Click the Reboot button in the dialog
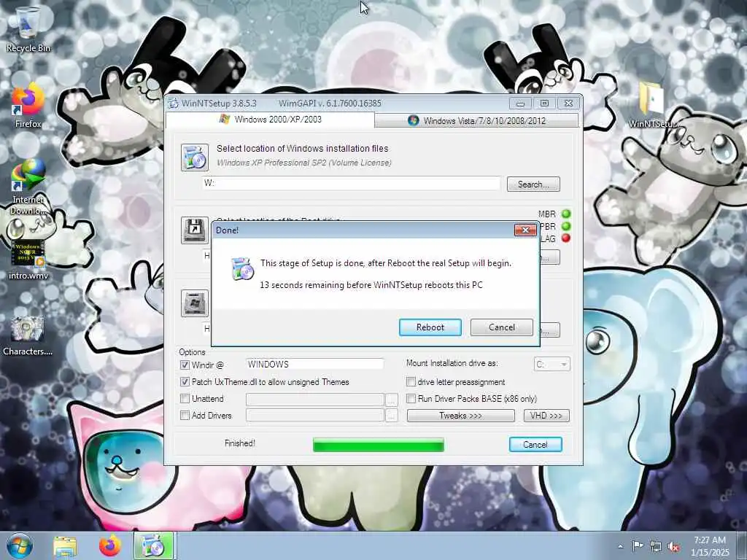Screen dimensions: 747x560 [430, 327]
